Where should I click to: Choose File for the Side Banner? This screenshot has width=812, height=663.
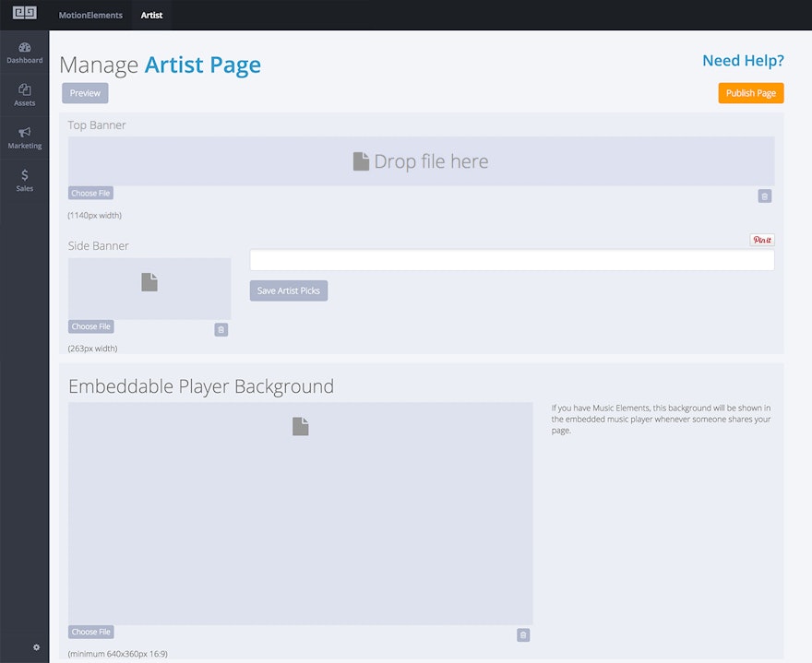90,326
